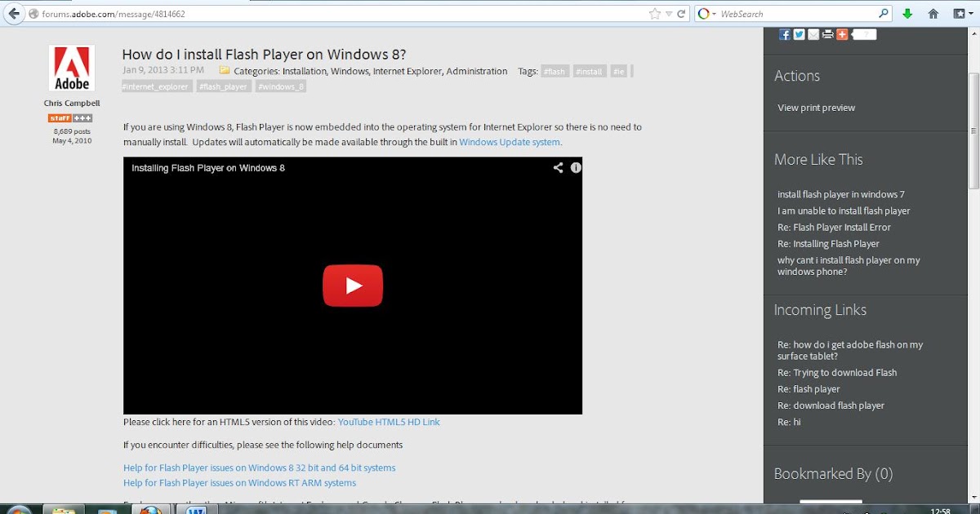Open the YouTube HTML5 HD Link

click(389, 422)
